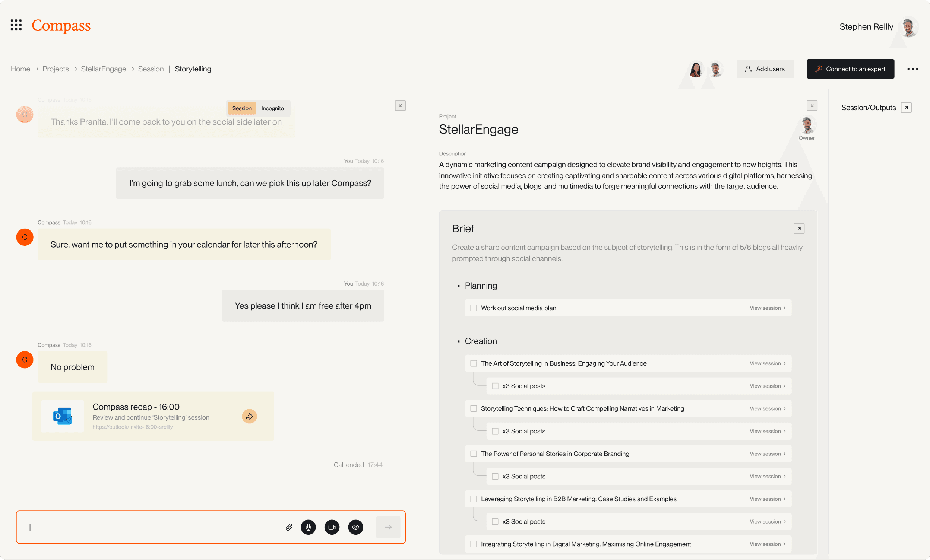Expand the Brief section to full view

(800, 229)
